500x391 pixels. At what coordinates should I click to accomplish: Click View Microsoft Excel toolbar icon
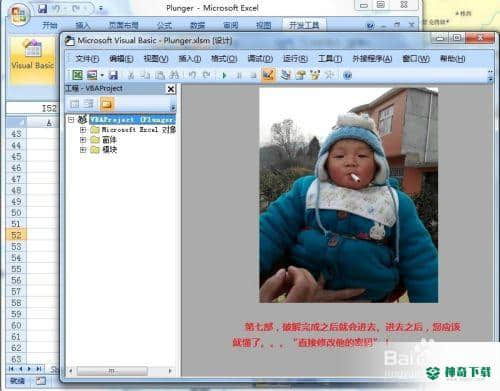tap(77, 75)
